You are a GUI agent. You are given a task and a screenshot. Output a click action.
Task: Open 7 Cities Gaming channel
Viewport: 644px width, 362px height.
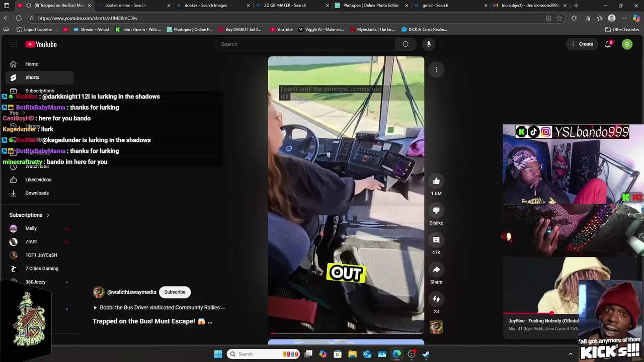(39, 268)
